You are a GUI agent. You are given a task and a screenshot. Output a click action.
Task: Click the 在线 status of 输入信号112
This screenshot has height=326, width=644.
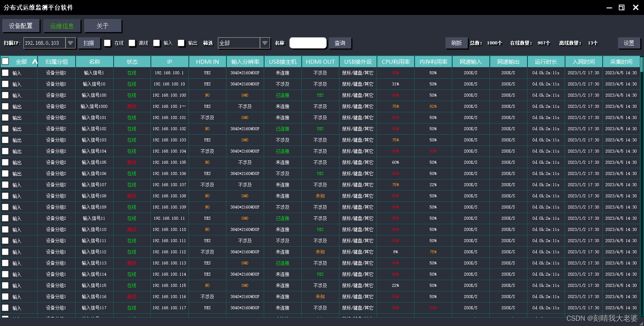click(x=132, y=252)
